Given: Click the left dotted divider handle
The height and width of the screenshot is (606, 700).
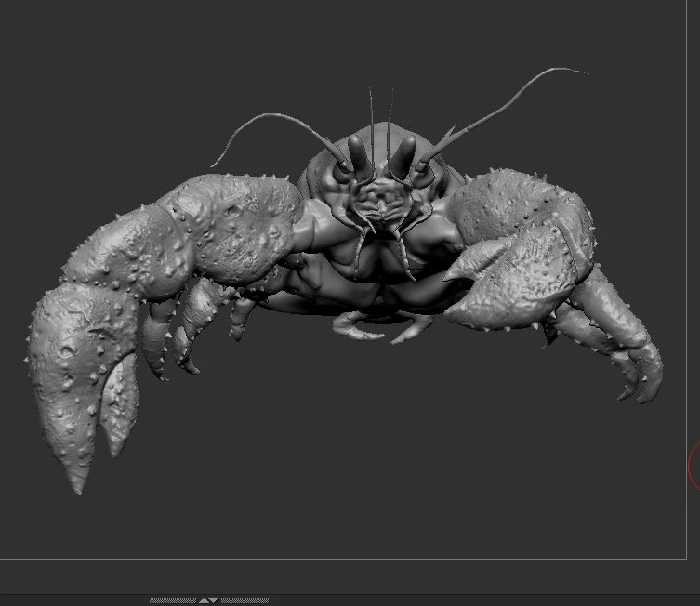Looking at the screenshot, I should point(172,600).
